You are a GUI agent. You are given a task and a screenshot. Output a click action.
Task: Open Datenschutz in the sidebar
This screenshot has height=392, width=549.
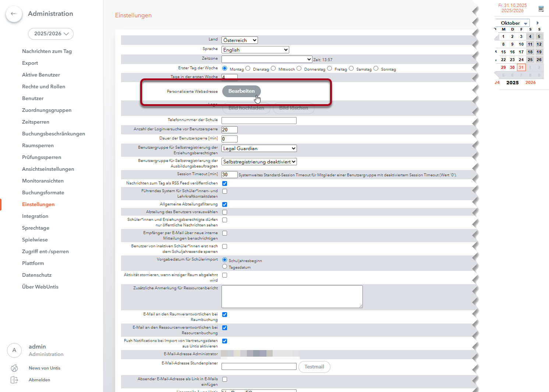click(37, 275)
